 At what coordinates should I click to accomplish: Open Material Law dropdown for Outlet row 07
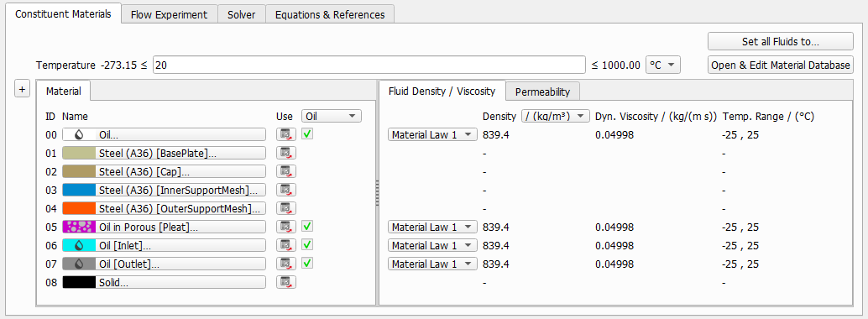coord(432,264)
